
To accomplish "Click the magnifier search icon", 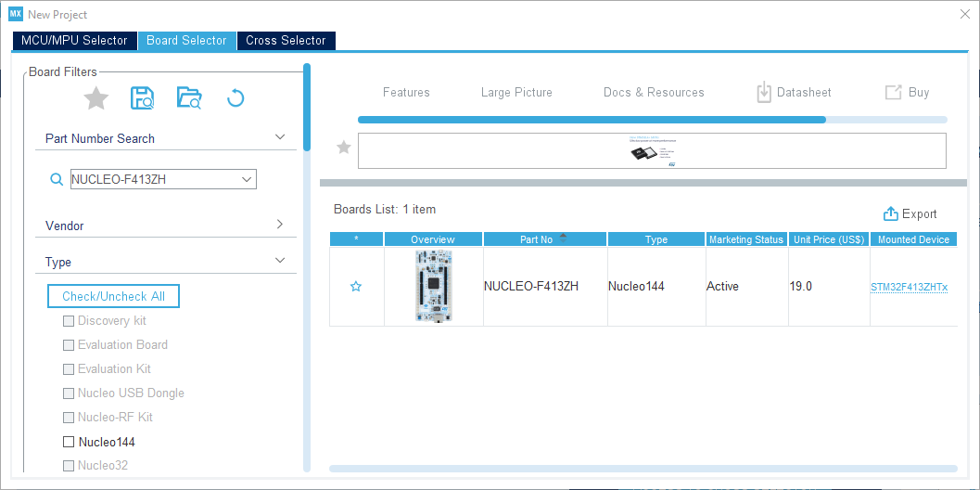I will point(57,180).
